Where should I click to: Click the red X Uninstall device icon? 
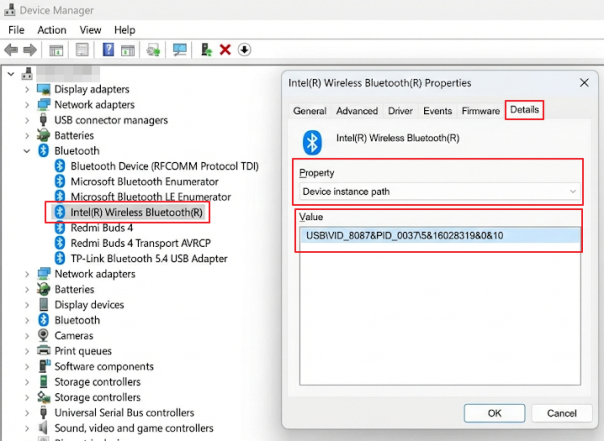pos(225,49)
